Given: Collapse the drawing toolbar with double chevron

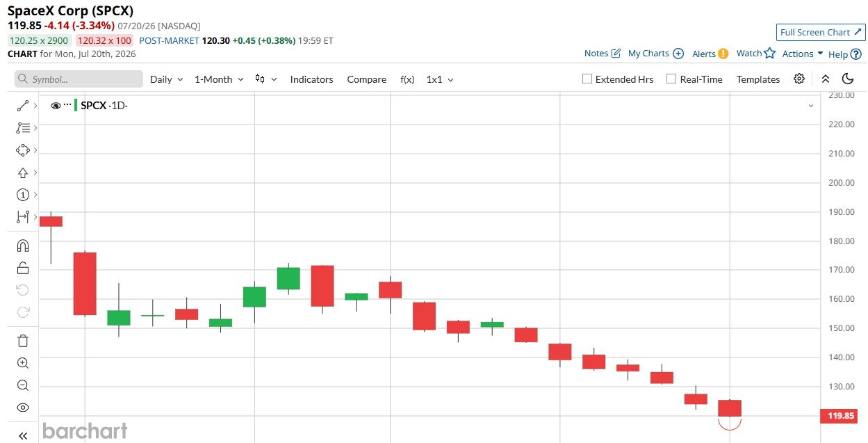Looking at the screenshot, I should pyautogui.click(x=22, y=436).
